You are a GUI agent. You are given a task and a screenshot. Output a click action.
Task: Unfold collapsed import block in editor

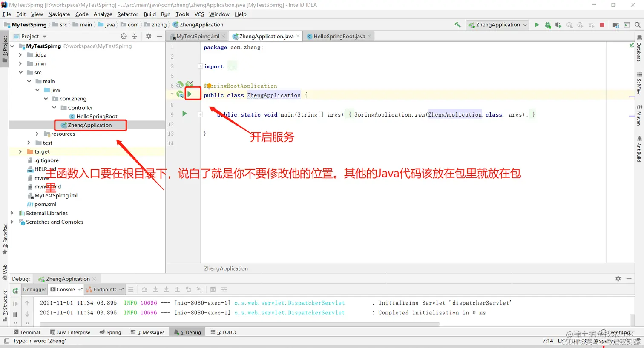(200, 66)
